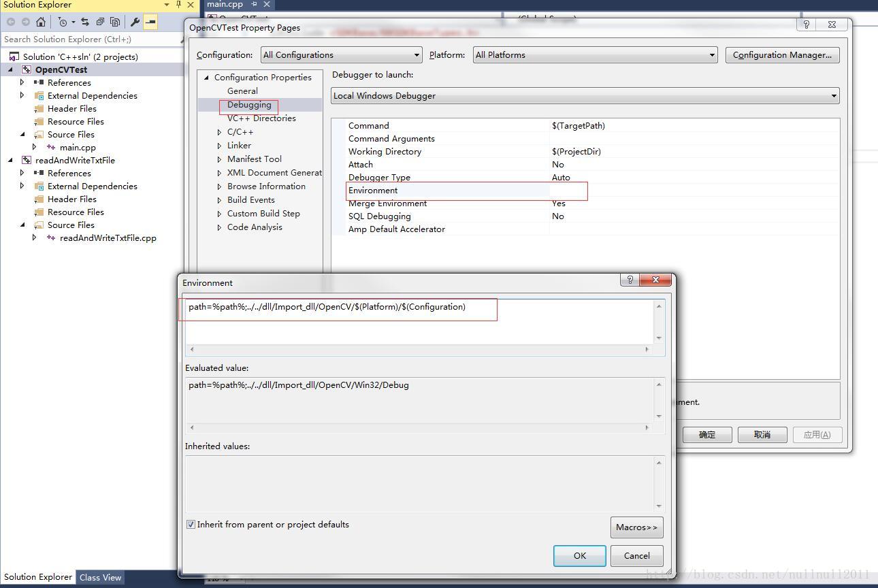This screenshot has width=878, height=588.
Task: Expand the Manifest Tool category
Action: [219, 159]
